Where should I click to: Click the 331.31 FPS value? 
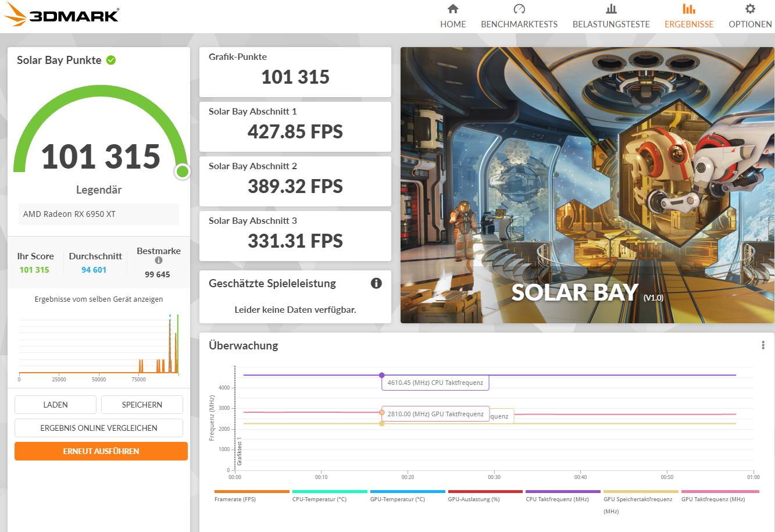[295, 241]
